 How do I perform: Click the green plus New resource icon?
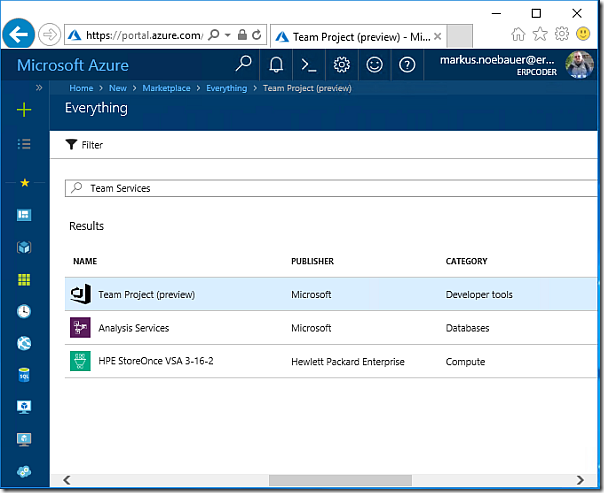pyautogui.click(x=25, y=109)
